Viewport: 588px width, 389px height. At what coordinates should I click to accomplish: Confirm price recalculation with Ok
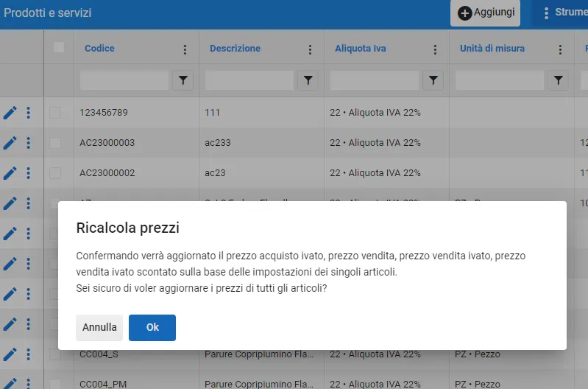152,327
